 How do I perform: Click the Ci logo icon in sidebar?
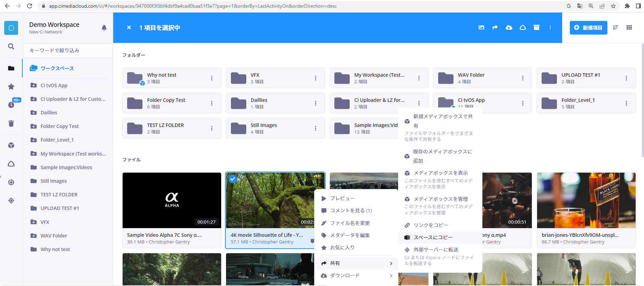11,28
